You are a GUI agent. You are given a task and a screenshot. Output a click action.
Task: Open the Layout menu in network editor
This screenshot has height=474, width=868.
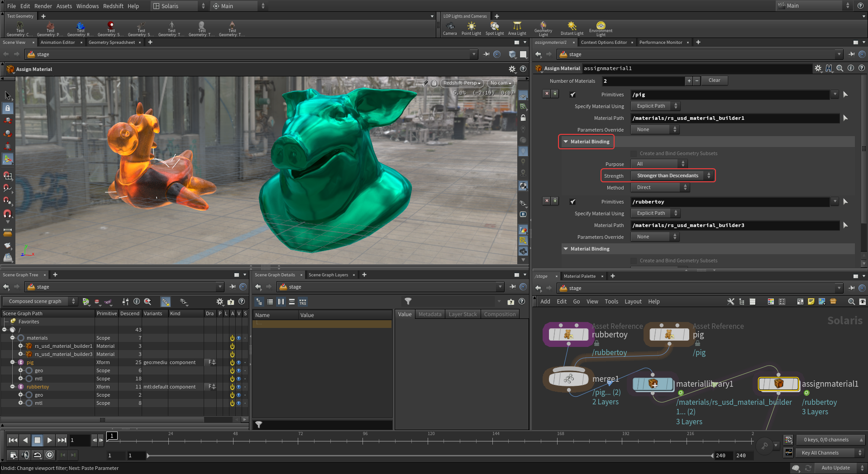(x=633, y=302)
